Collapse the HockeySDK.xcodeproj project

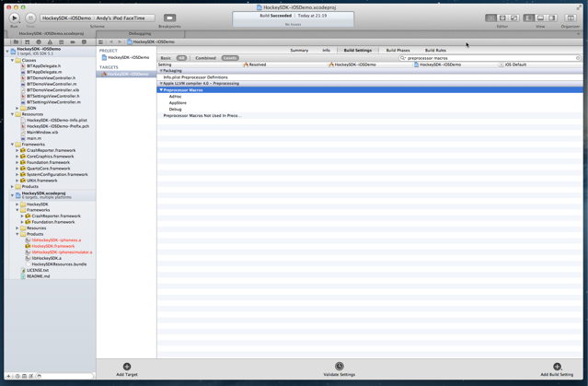tap(12, 195)
